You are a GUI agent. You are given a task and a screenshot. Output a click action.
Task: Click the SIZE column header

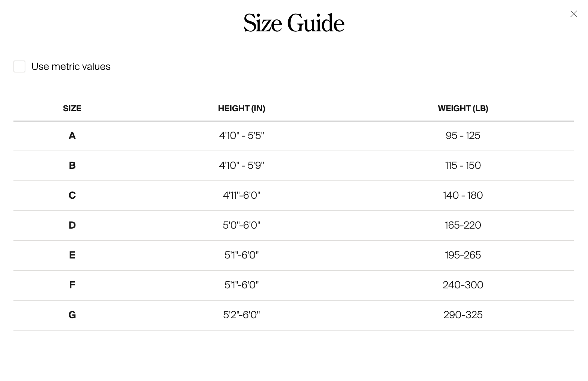point(72,108)
